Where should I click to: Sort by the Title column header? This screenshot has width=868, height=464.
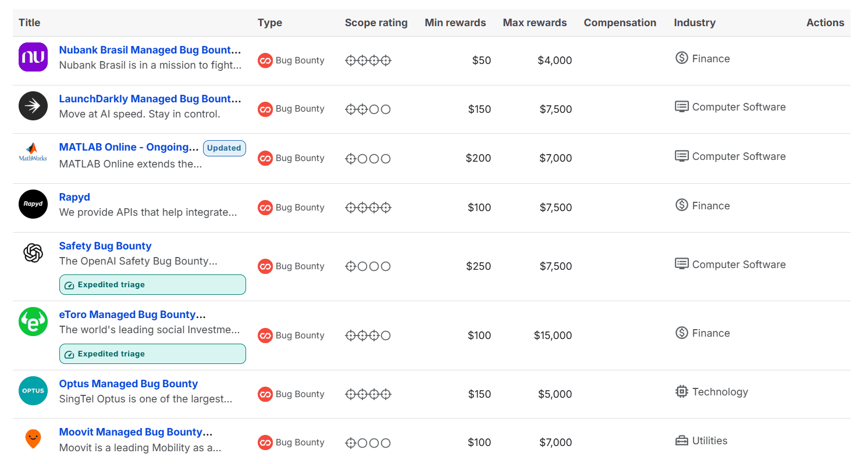30,23
